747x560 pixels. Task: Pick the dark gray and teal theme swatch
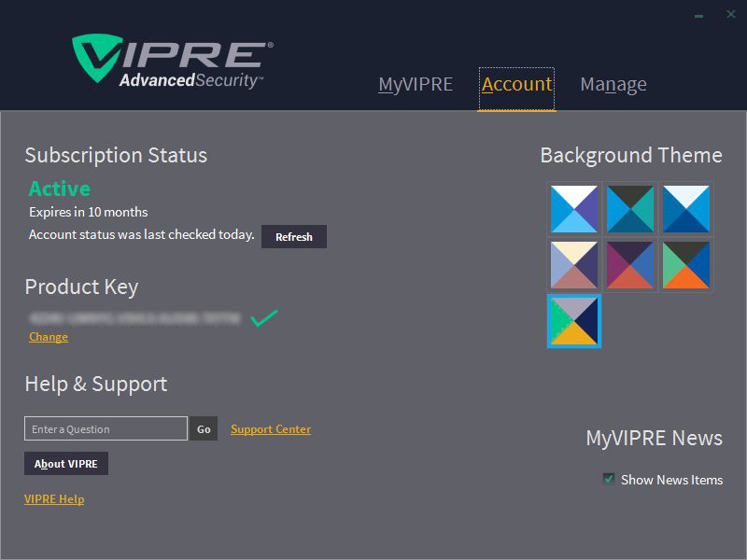coord(629,209)
